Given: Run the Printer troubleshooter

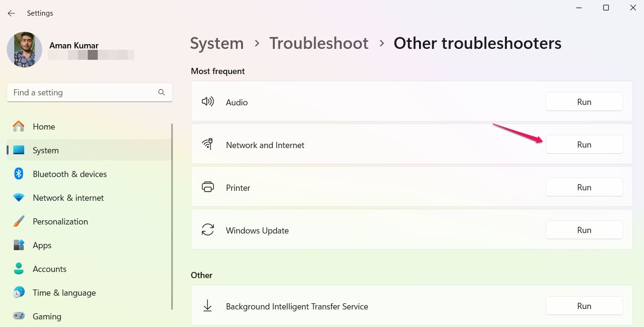Looking at the screenshot, I should point(584,187).
